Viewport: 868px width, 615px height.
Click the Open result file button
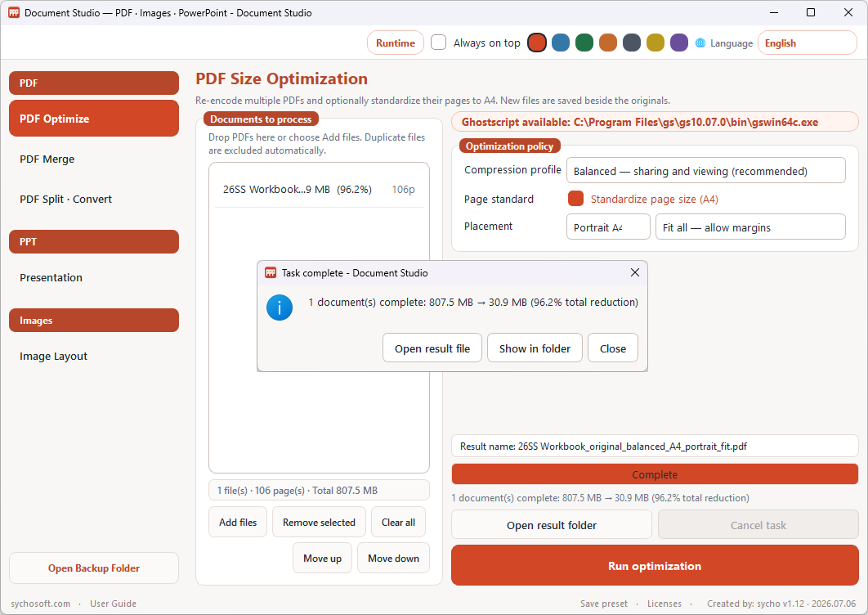click(432, 348)
